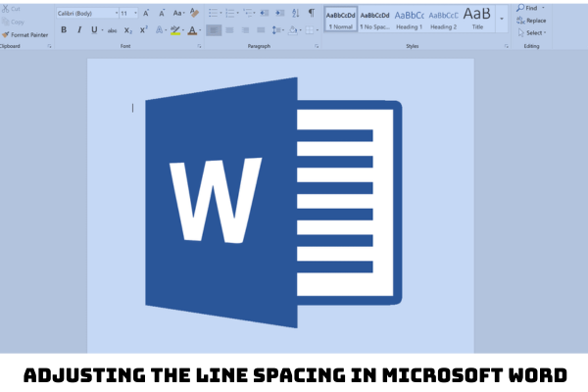Click the Cut command

[11, 9]
